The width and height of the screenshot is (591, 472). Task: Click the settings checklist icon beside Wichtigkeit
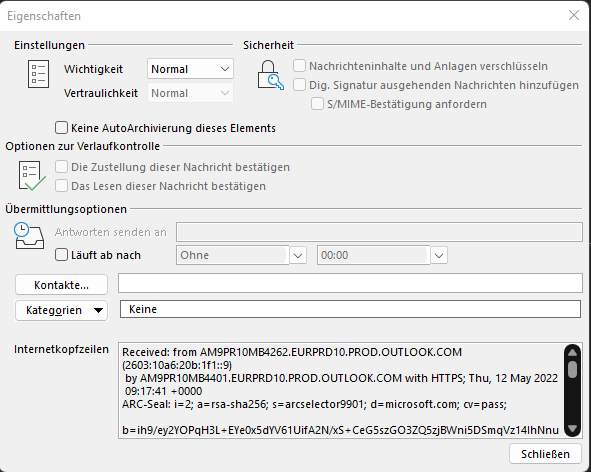pos(38,74)
